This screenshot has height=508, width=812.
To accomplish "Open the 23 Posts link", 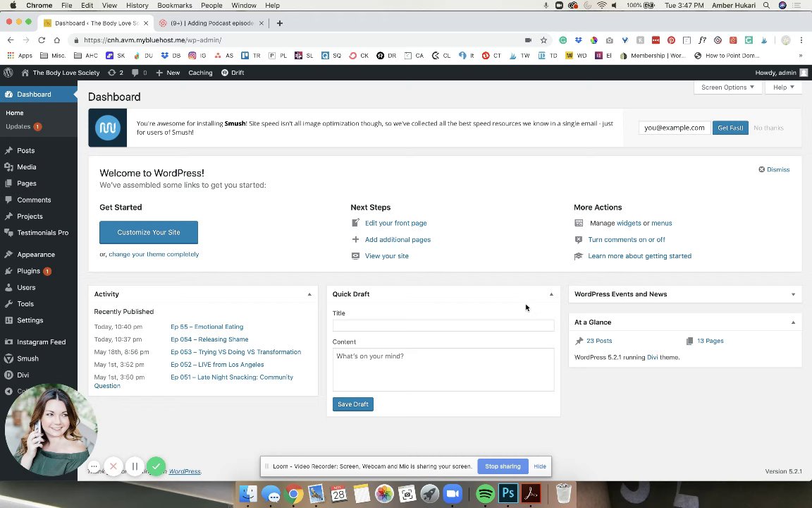I will [599, 341].
